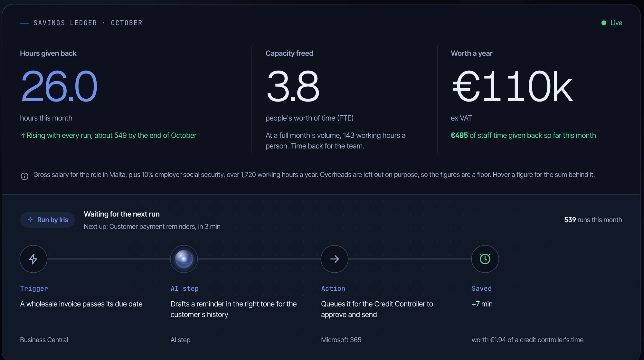Click the Worth a year label

point(471,54)
